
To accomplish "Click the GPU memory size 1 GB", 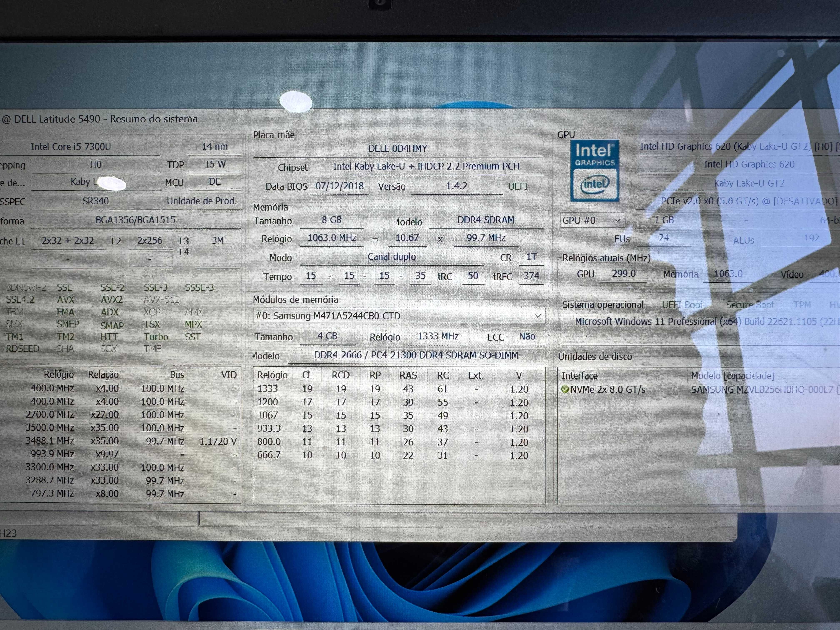I will pyautogui.click(x=664, y=220).
